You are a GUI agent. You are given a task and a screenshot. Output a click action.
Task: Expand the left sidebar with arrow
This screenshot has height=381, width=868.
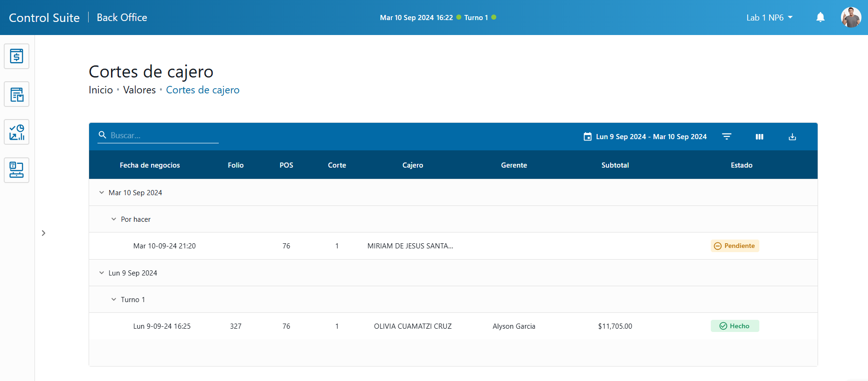click(x=43, y=233)
